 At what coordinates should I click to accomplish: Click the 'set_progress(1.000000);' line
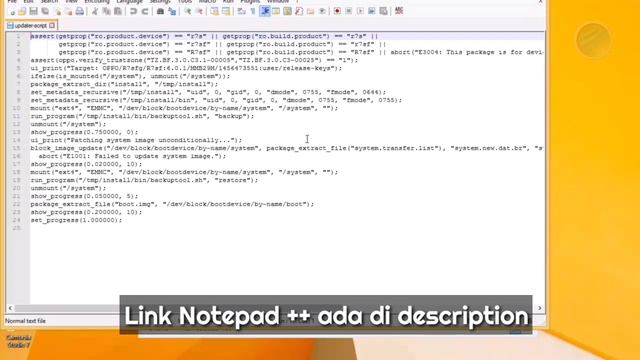coord(76,220)
